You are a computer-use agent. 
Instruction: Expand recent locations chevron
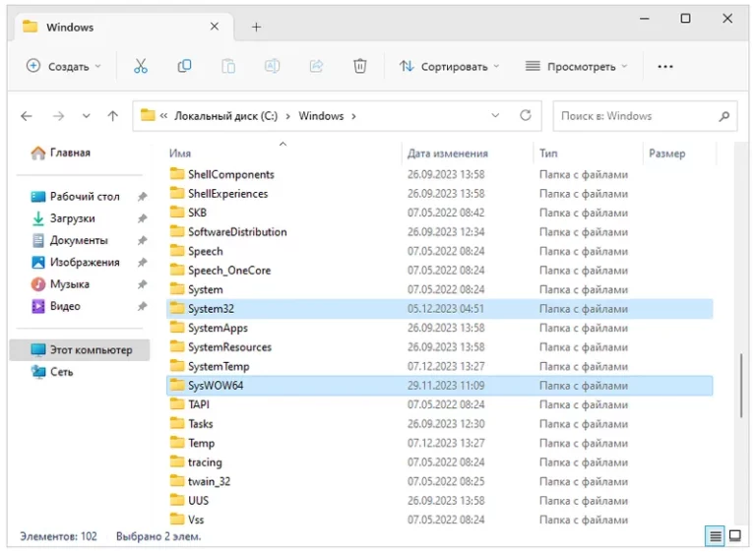click(87, 116)
